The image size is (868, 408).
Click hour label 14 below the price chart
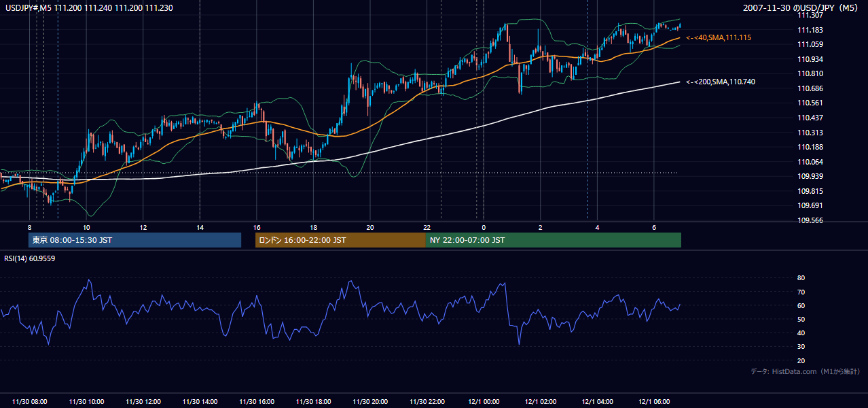point(200,227)
